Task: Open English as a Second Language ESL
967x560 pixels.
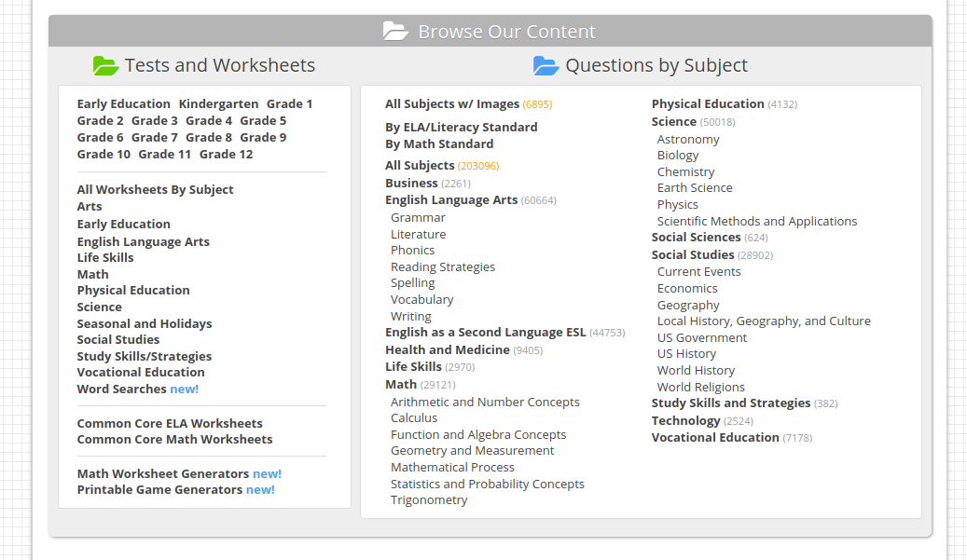Action: pyautogui.click(x=486, y=333)
